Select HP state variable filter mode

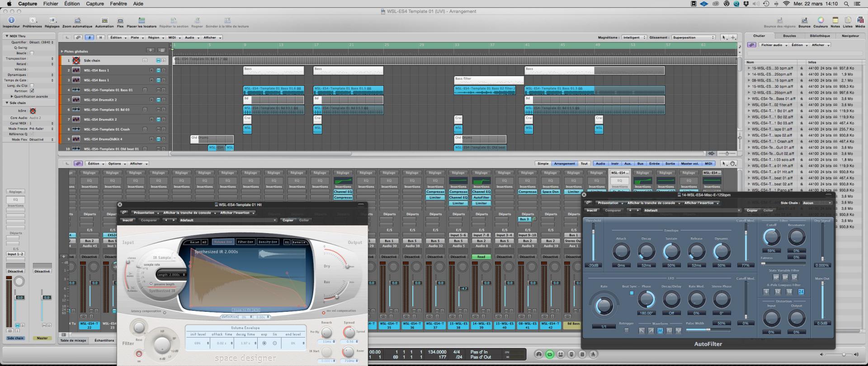click(x=776, y=277)
